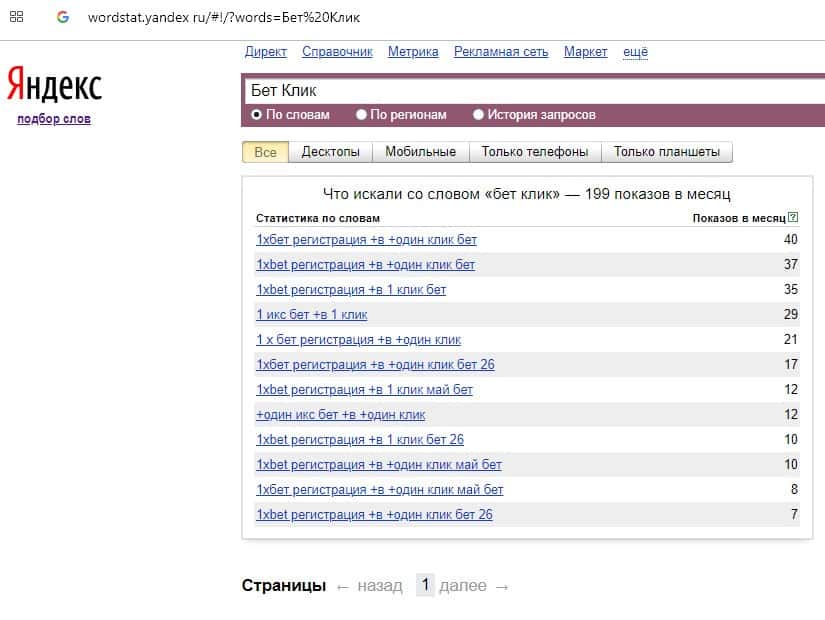Open the browser tab grid icon
Screen dimensions: 825x620
(17, 17)
